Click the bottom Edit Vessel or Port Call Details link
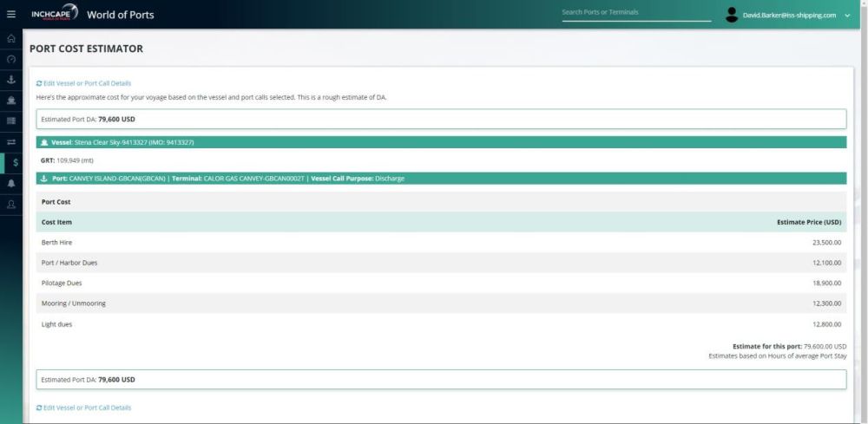 pyautogui.click(x=83, y=408)
